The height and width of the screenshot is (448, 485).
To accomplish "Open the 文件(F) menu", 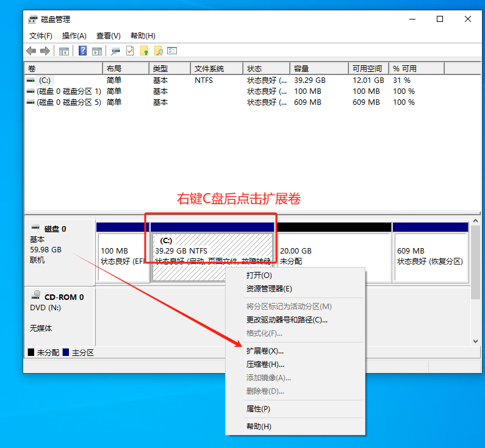I will pos(40,36).
